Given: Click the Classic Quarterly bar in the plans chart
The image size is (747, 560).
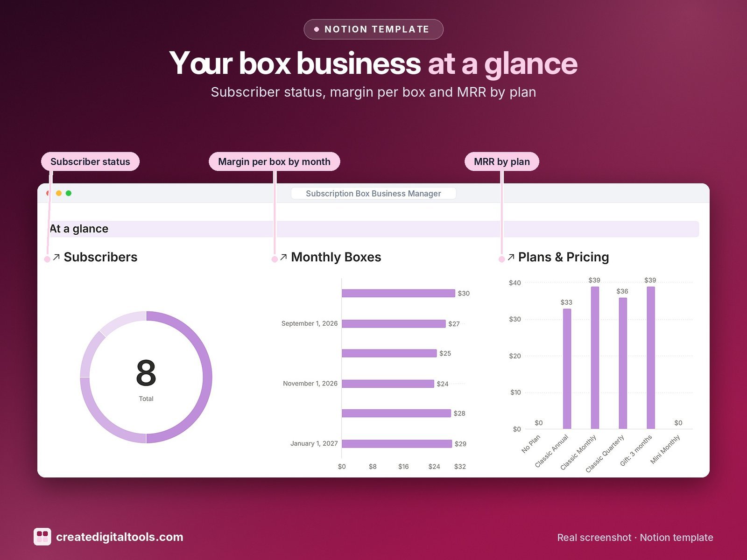Looking at the screenshot, I should pyautogui.click(x=623, y=363).
